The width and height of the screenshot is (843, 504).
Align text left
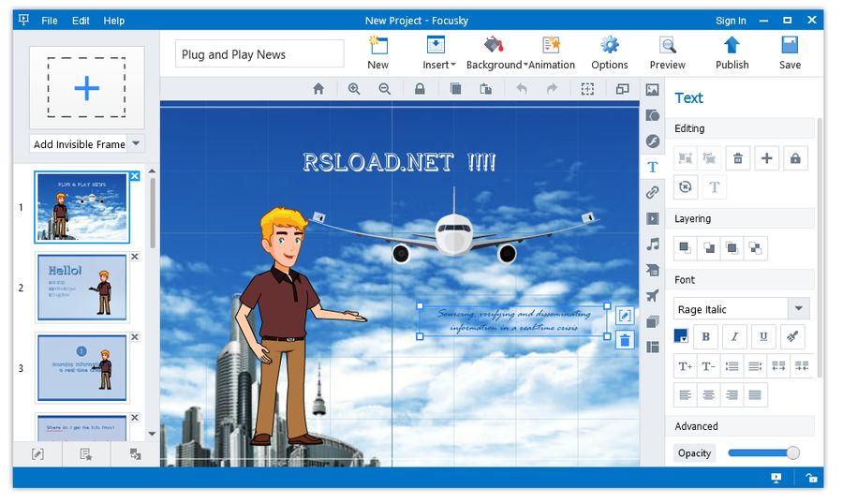point(685,395)
